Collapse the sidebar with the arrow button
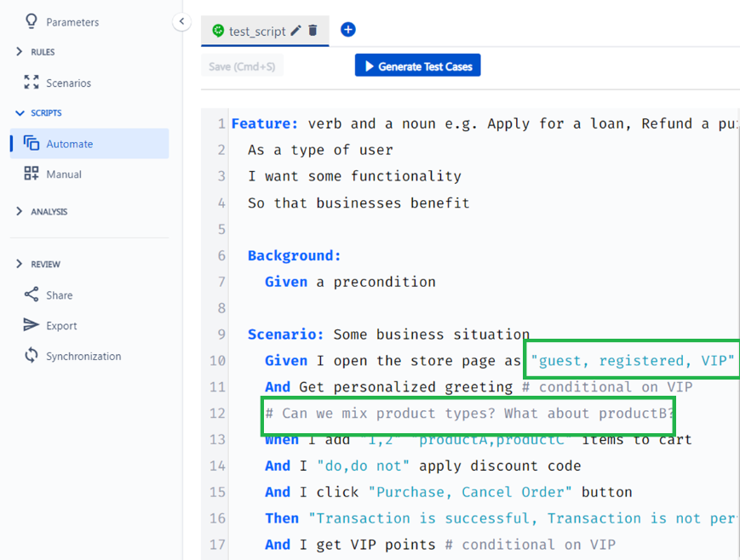This screenshot has height=560, width=740. click(181, 21)
